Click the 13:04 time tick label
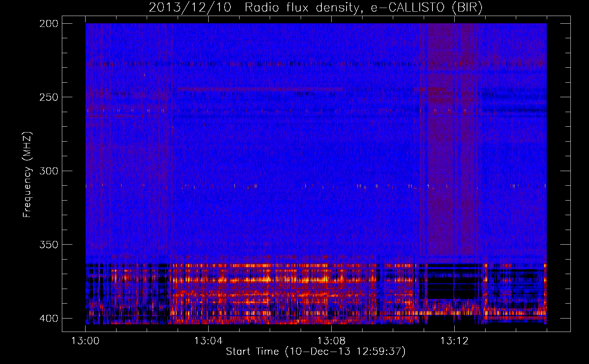Image resolution: width=589 pixels, height=364 pixels. point(208,341)
